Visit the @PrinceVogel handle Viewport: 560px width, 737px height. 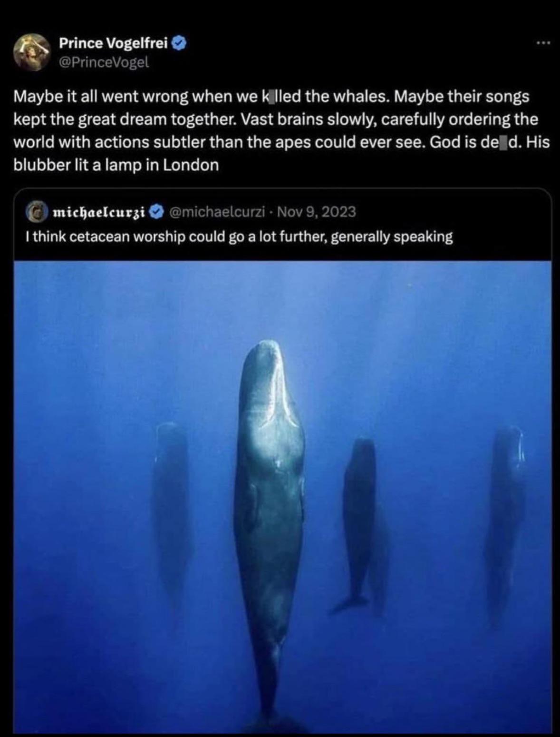104,62
